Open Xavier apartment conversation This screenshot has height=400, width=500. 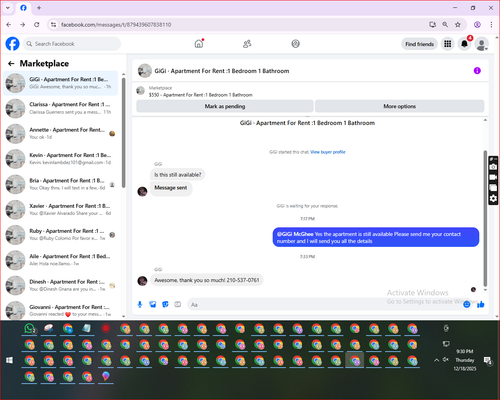pos(60,209)
